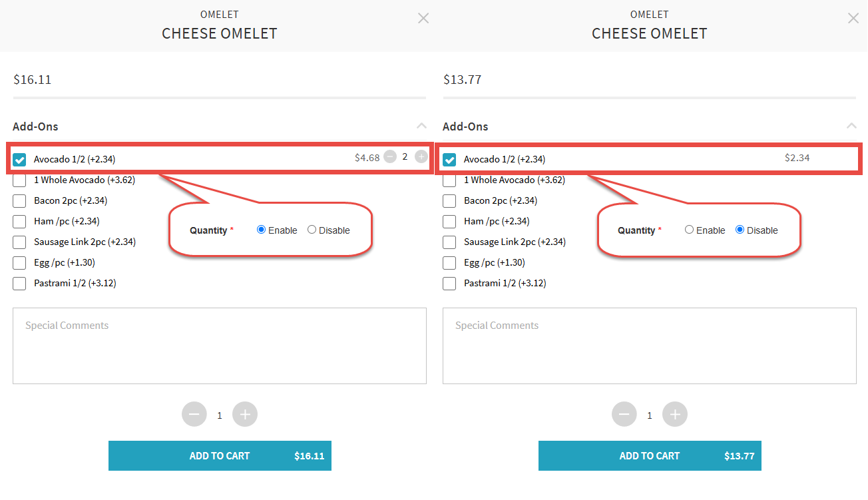Viewport: 868px width, 500px height.
Task: Check Pastrami 1/2 in the right panel
Action: click(x=450, y=284)
